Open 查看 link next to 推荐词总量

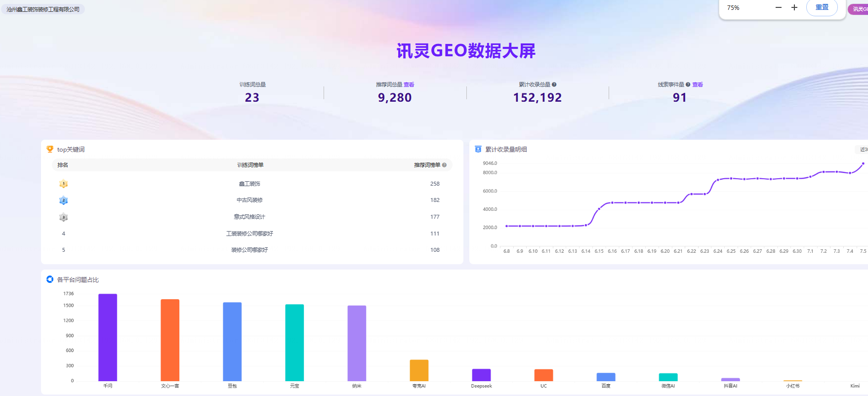coord(409,84)
